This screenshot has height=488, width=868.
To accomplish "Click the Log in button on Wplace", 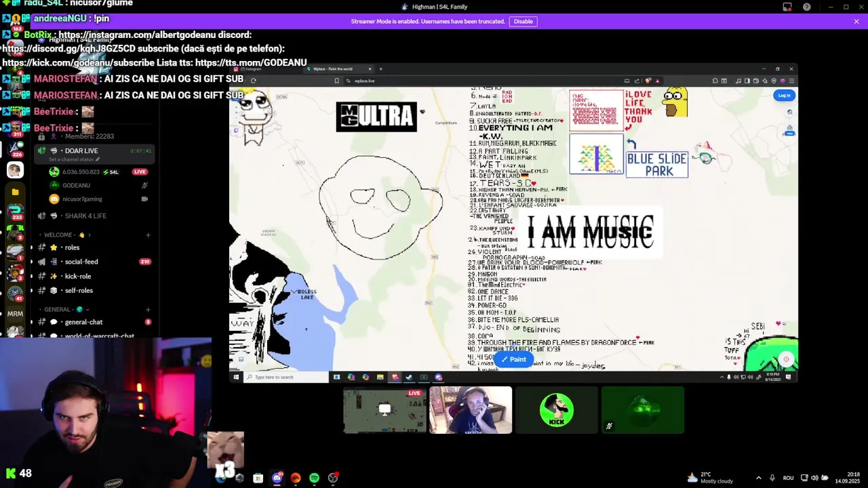I will (x=784, y=96).
